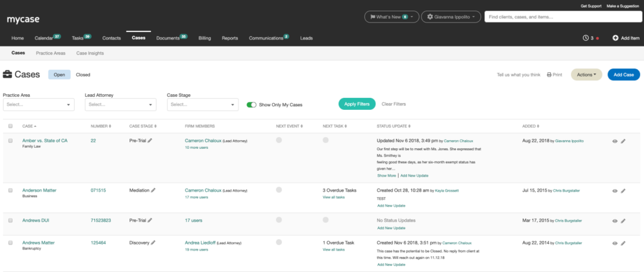This screenshot has width=644, height=272.
Task: Click the Apply Filters button
Action: (x=357, y=104)
